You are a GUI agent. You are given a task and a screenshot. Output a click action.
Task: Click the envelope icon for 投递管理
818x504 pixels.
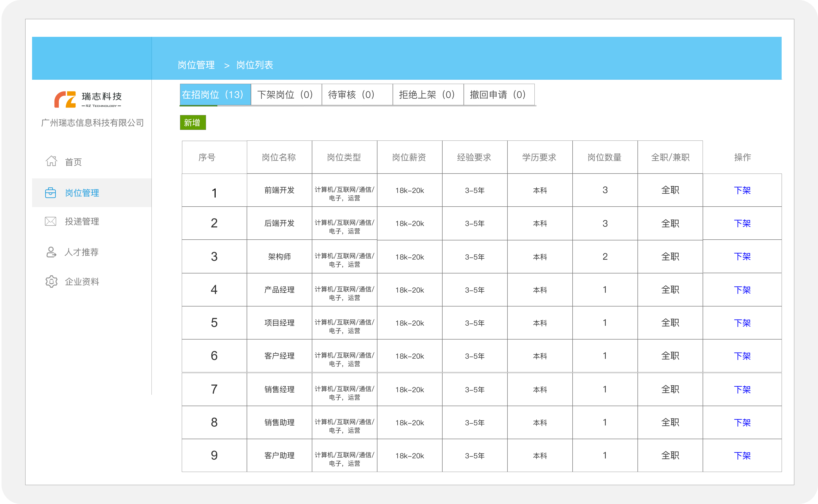click(50, 221)
